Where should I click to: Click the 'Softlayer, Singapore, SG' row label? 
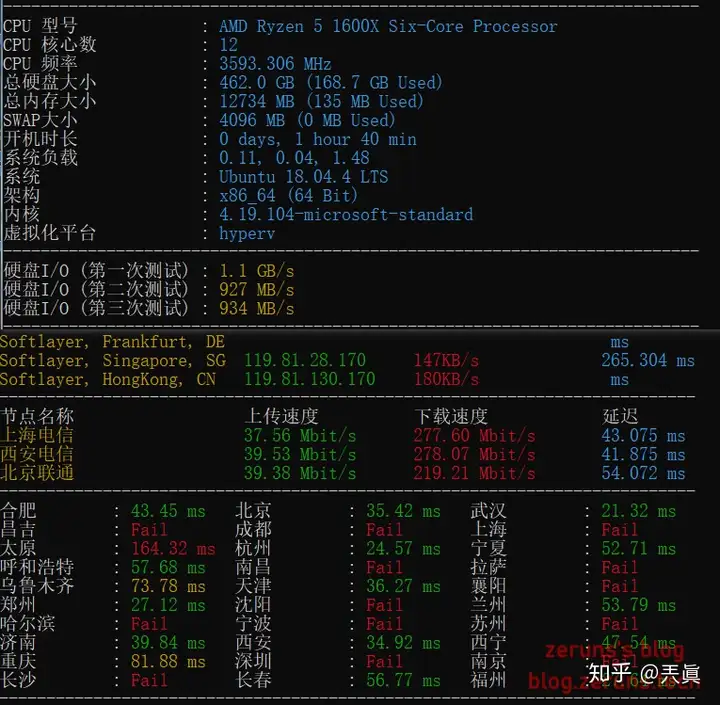click(113, 361)
